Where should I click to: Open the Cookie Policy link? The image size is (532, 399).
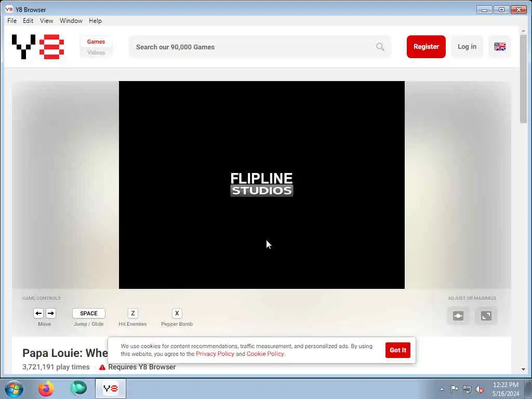(x=265, y=354)
